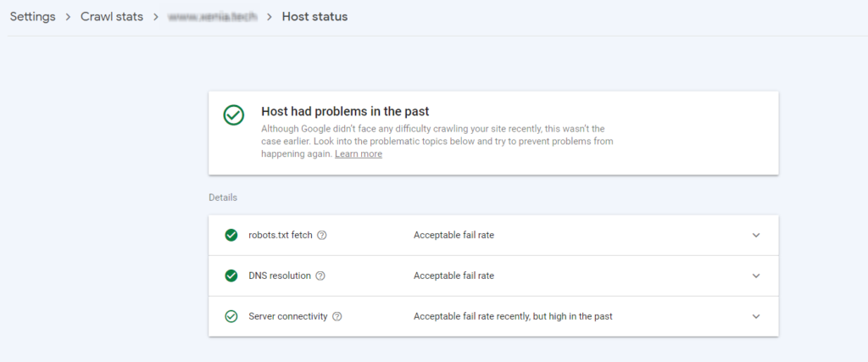Click green check icon for DNS resolution
Viewport: 868px width, 362px height.
pos(231,276)
